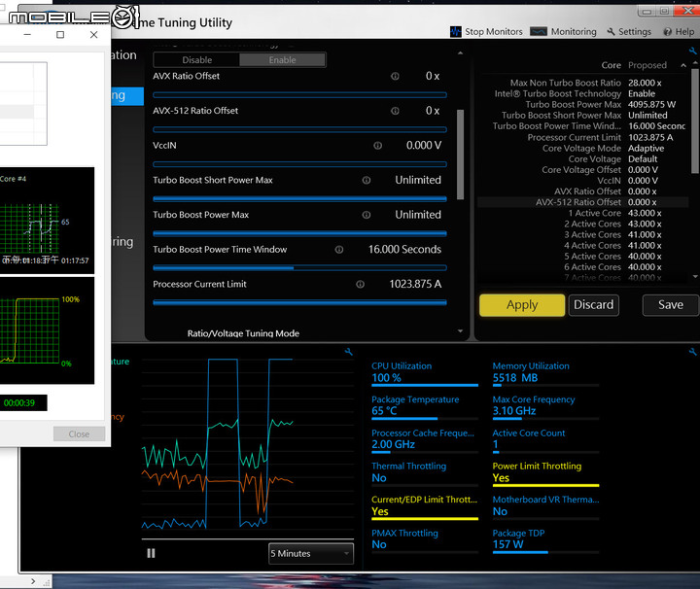Screen dimensions: 700x589
Task: Open wrench settings for the monitor stats panel
Action: click(x=693, y=352)
